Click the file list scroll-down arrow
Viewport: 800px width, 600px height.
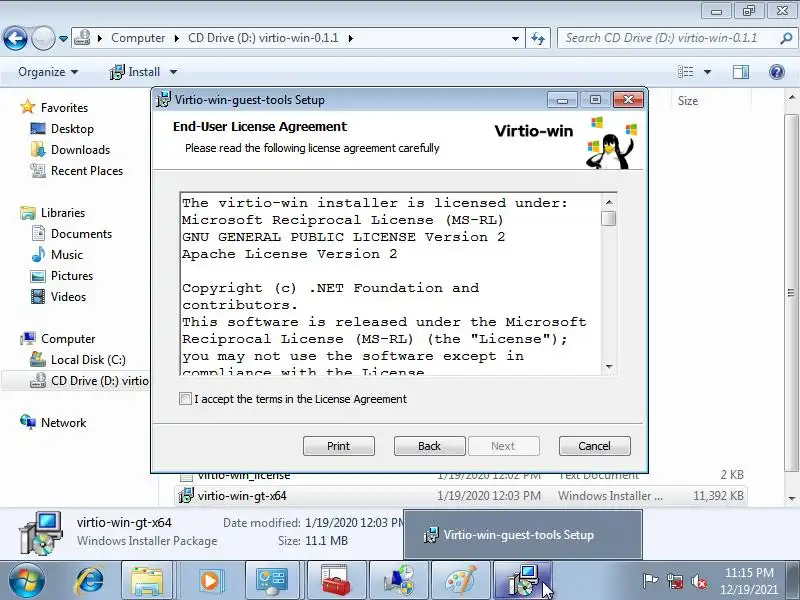click(792, 498)
